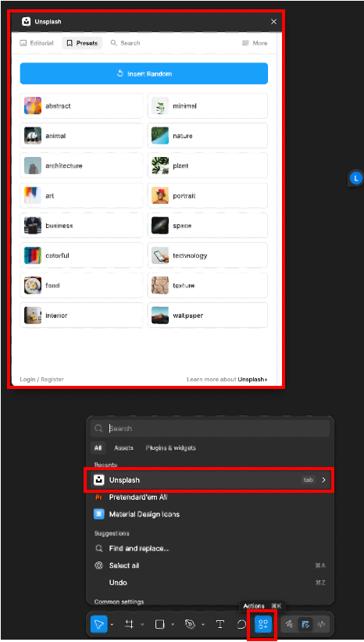
Task: Select the Plugins & widgets tab
Action: point(171,448)
